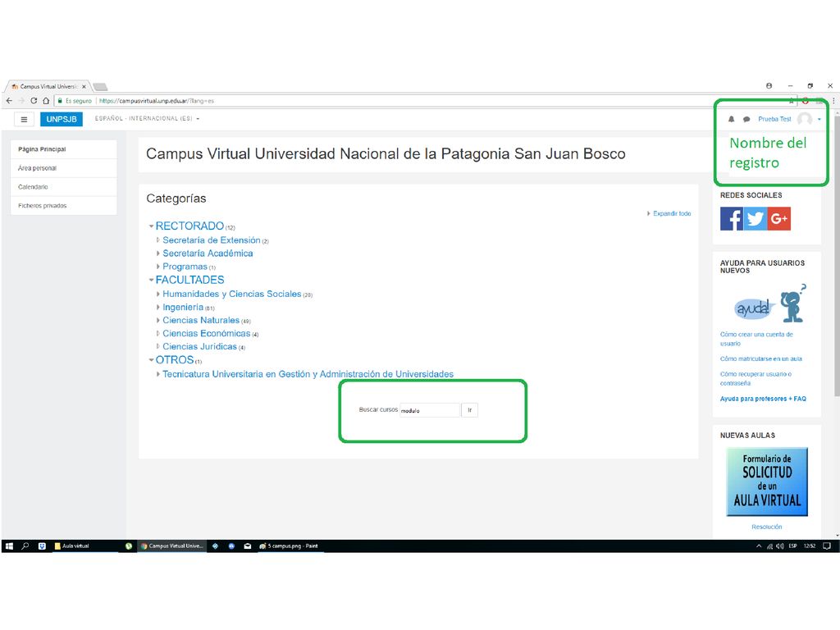
Task: Show hidden system tray icons
Action: [x=759, y=546]
